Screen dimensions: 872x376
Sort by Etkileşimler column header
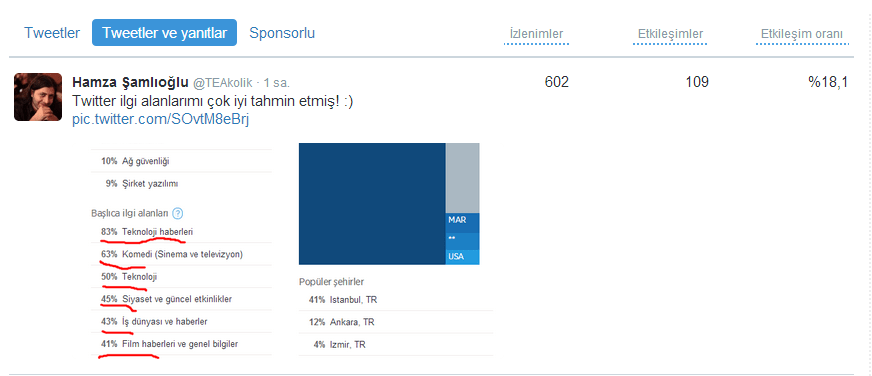(x=671, y=34)
